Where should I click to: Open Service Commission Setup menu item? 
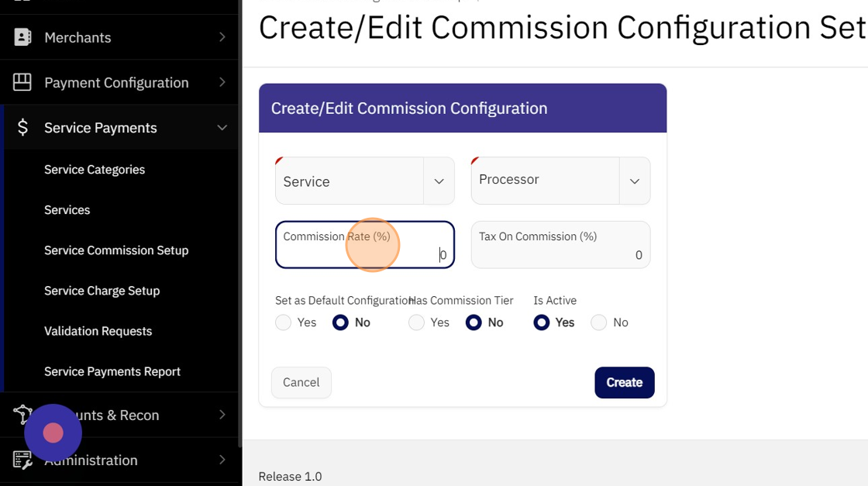coord(116,250)
